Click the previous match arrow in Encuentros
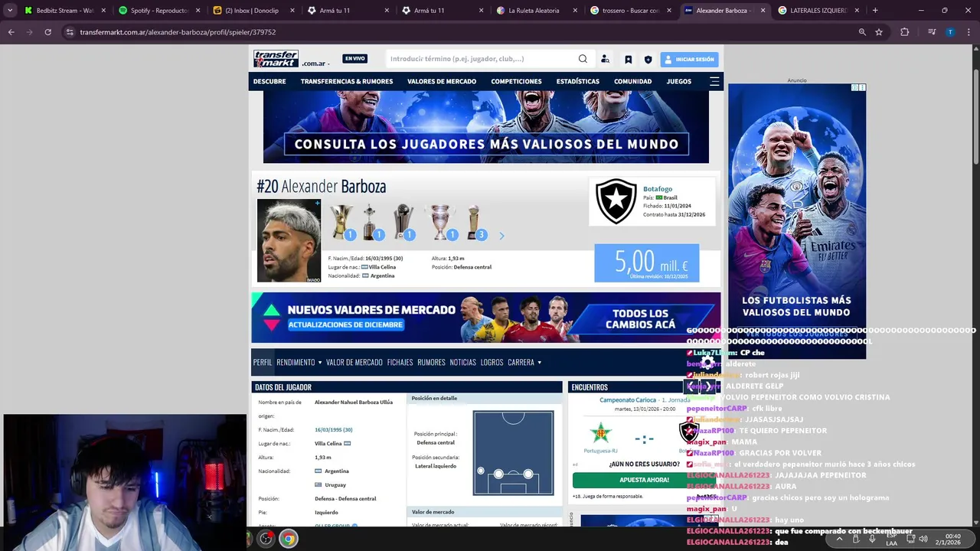Viewport: 980px width, 551px height. pyautogui.click(x=691, y=387)
